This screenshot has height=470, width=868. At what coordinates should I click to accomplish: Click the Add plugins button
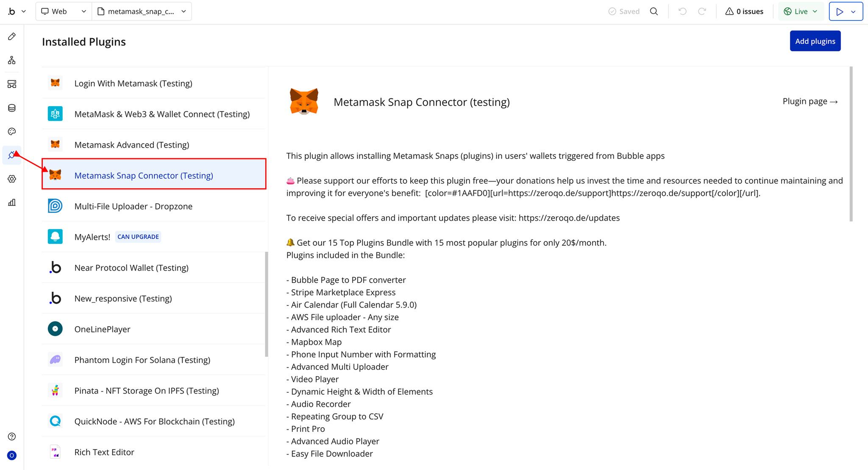tap(815, 41)
